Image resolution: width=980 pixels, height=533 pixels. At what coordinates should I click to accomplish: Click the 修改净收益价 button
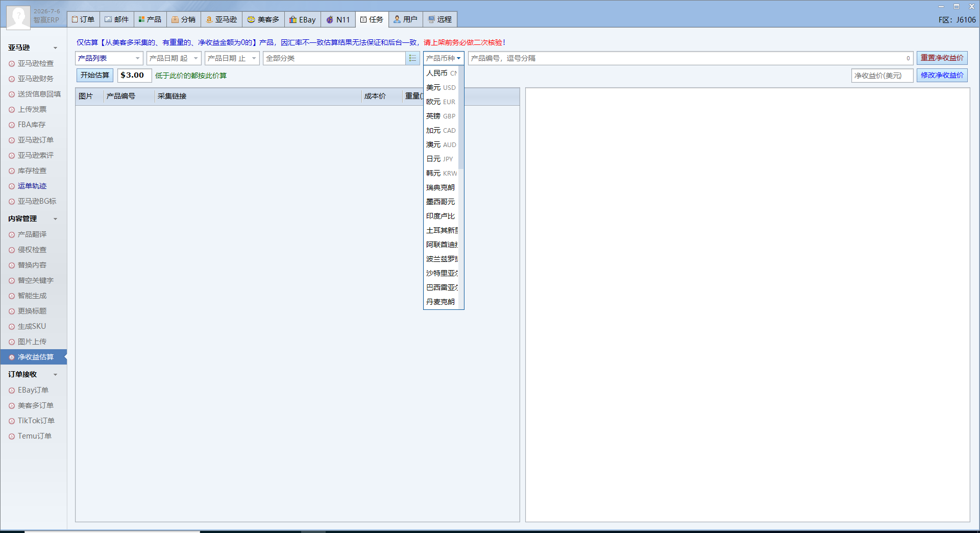(x=942, y=76)
